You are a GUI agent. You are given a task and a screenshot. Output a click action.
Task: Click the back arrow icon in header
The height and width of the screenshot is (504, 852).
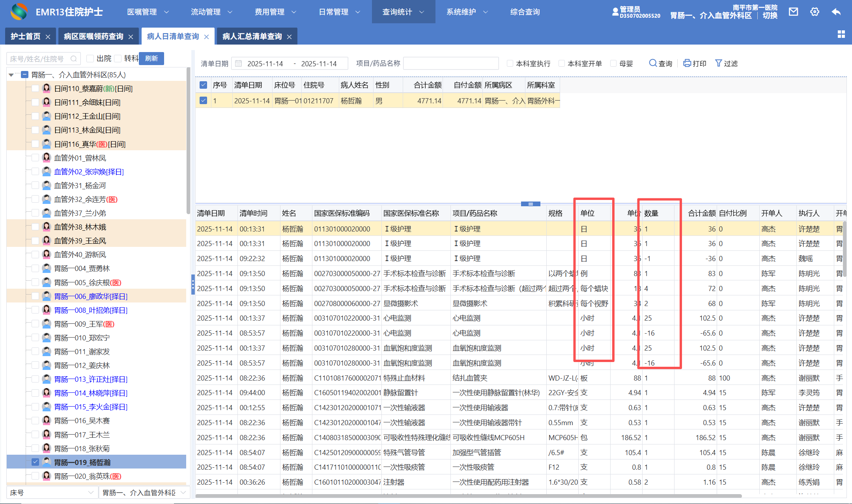pos(836,12)
